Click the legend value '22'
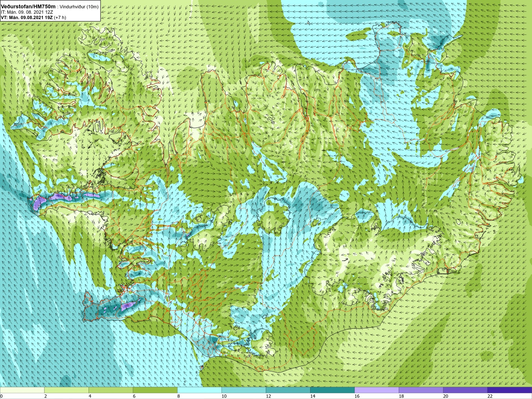The image size is (532, 399). pyautogui.click(x=490, y=396)
